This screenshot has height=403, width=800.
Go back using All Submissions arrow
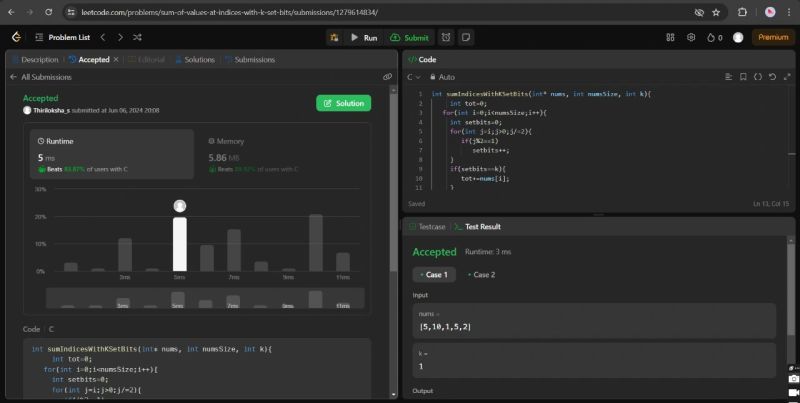[x=13, y=77]
